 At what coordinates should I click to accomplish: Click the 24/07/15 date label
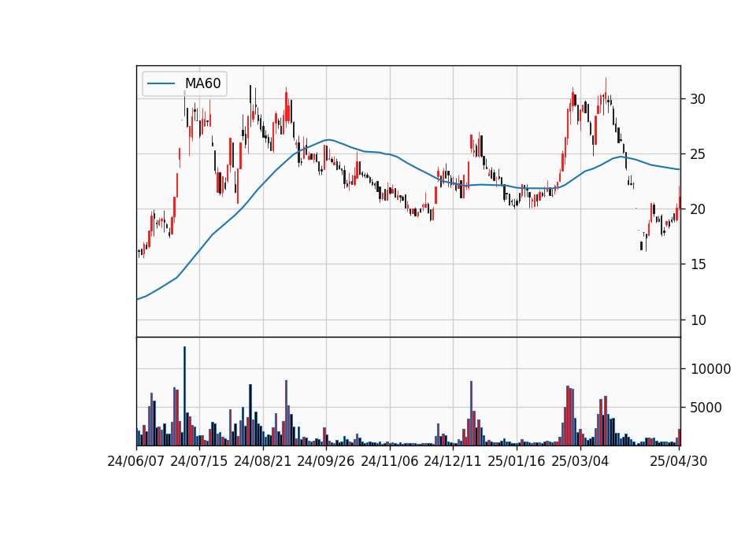(198, 461)
